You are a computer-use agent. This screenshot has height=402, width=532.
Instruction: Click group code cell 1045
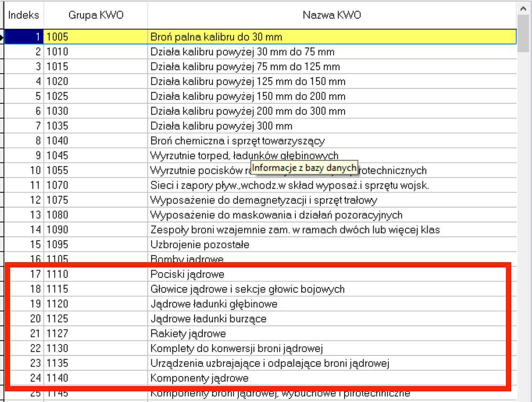coord(96,155)
